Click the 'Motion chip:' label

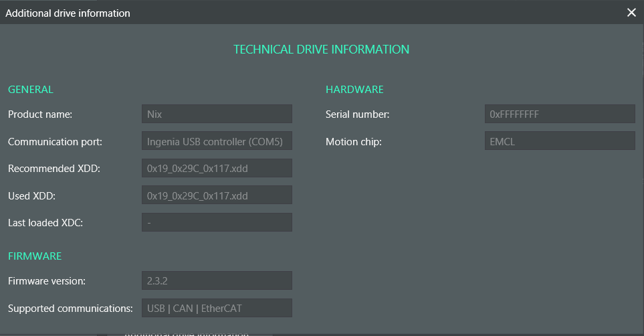point(353,142)
